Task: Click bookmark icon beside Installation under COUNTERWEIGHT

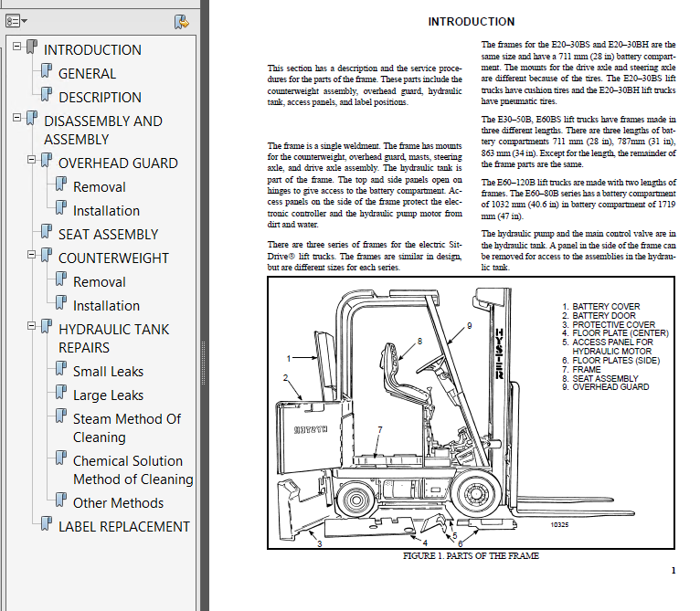Action: pos(61,302)
